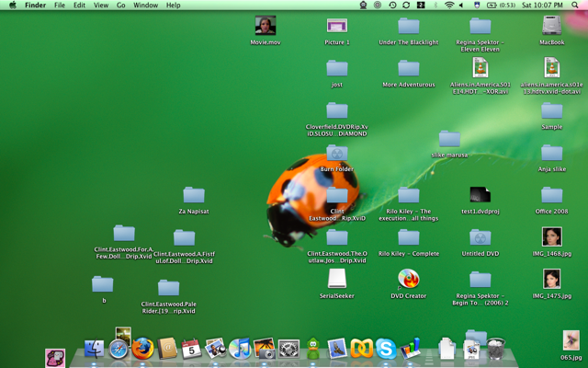The width and height of the screenshot is (588, 368).
Task: Select the Anja slike folder
Action: pos(551,153)
